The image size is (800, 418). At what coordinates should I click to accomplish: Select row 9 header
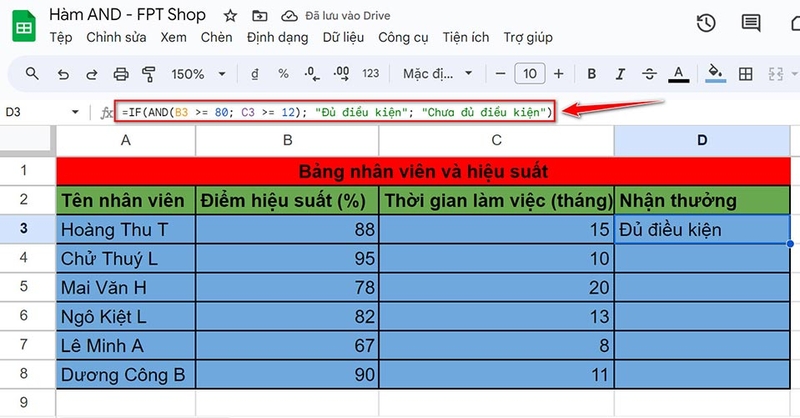[x=24, y=402]
